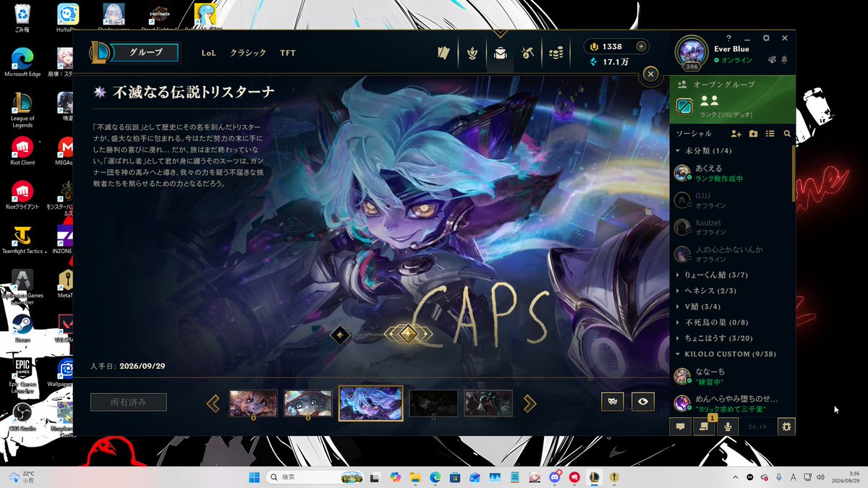Image resolution: width=868 pixels, height=488 pixels.
Task: Open the Windows Start button
Action: pos(255,477)
